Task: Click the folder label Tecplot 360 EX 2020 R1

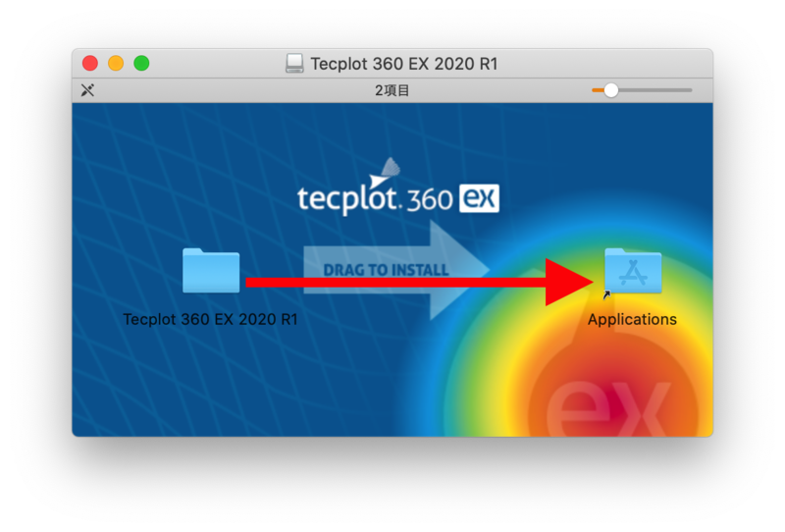Action: (x=210, y=319)
